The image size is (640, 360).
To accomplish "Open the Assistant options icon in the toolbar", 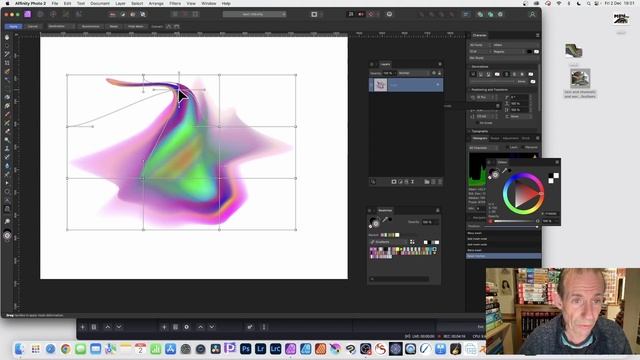I will click(x=389, y=14).
